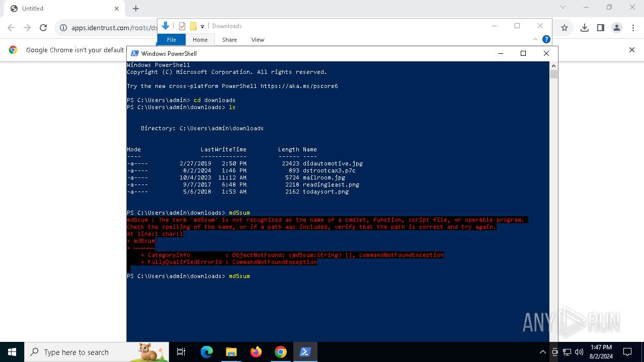Switch to Home ribbon tab
Screen dimensions: 644x362
(x=200, y=40)
